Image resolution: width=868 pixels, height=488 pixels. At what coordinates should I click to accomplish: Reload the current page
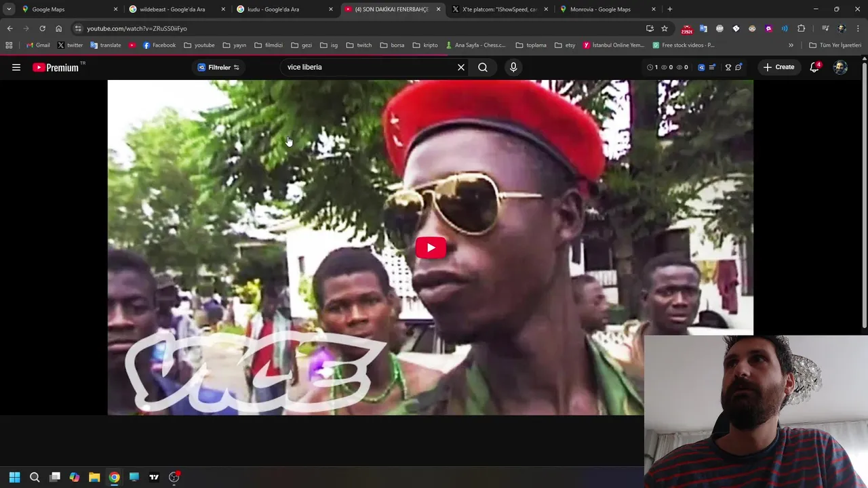[42, 28]
